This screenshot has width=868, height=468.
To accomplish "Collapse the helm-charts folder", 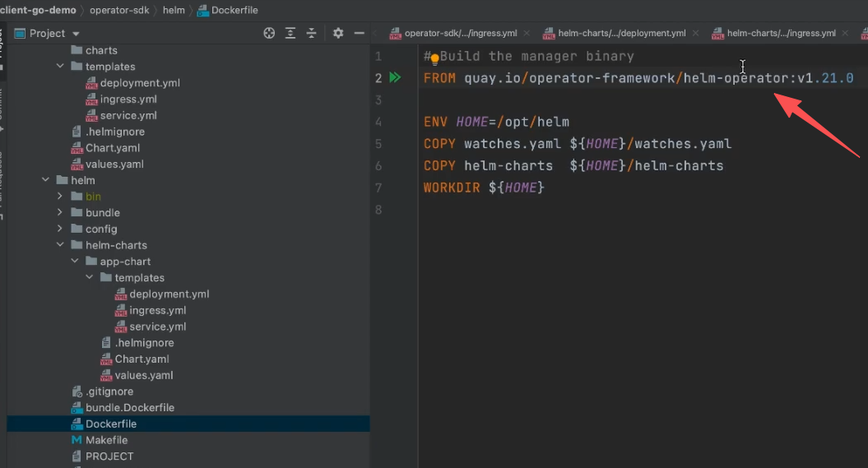I will 60,245.
